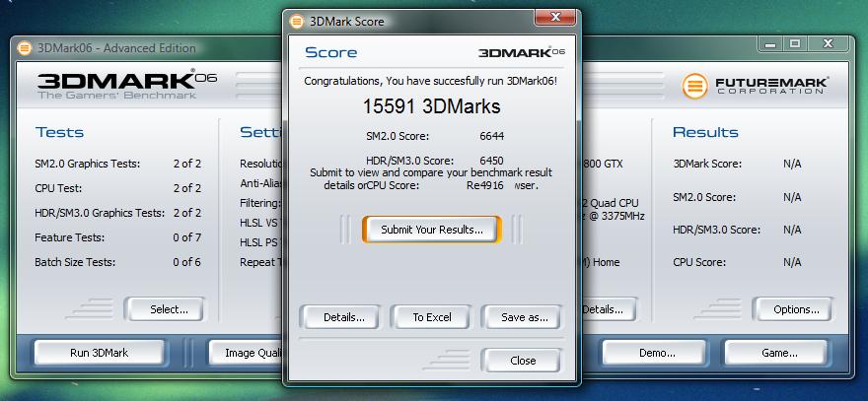Click the 3DMark06 logo in the Score dialog
This screenshot has width=868, height=401.
522,52
